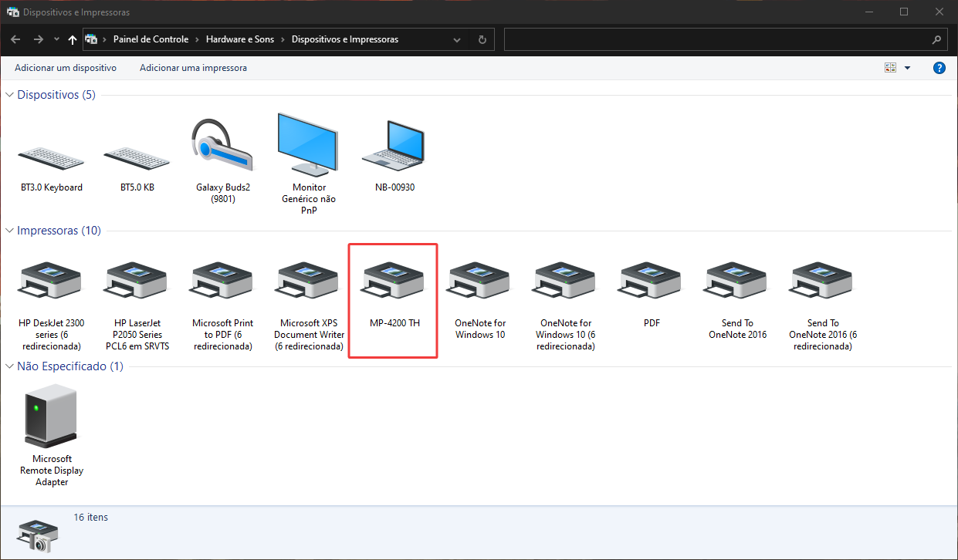958x560 pixels.
Task: Select the MP-4200 TH printer
Action: tap(394, 299)
